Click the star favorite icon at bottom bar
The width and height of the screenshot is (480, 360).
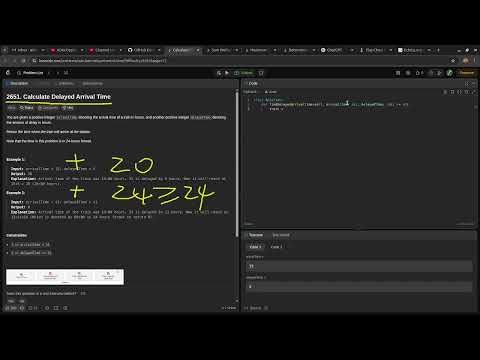(47, 308)
